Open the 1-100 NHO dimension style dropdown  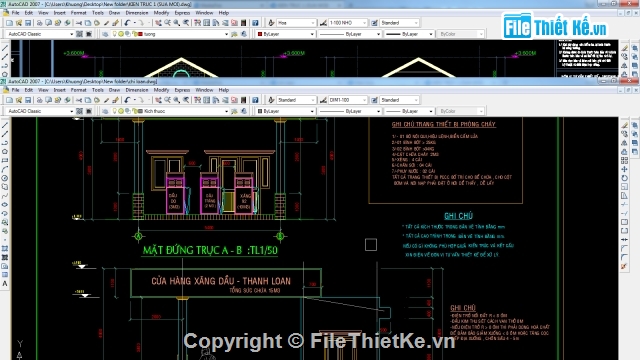click(x=364, y=23)
